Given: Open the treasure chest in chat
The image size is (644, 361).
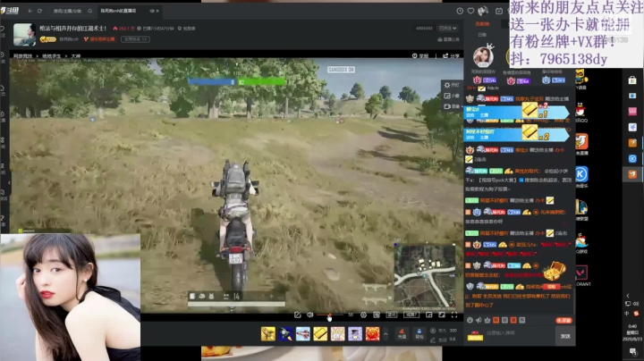Looking at the screenshot, I should (555, 271).
